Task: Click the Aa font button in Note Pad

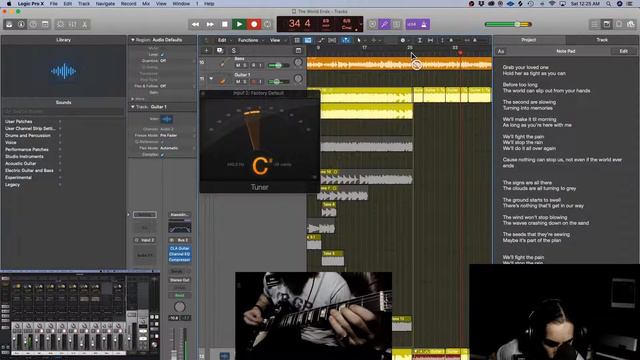Action: coord(501,51)
